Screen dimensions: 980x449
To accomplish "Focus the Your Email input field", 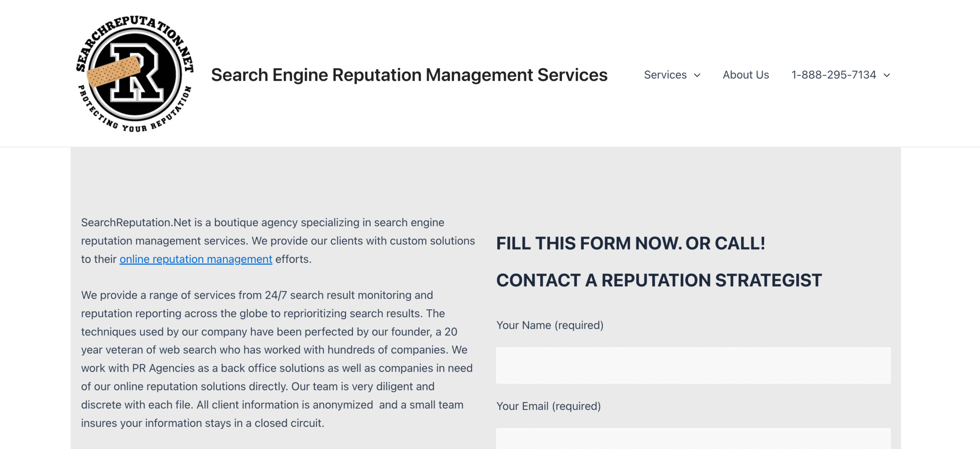I will tap(693, 439).
